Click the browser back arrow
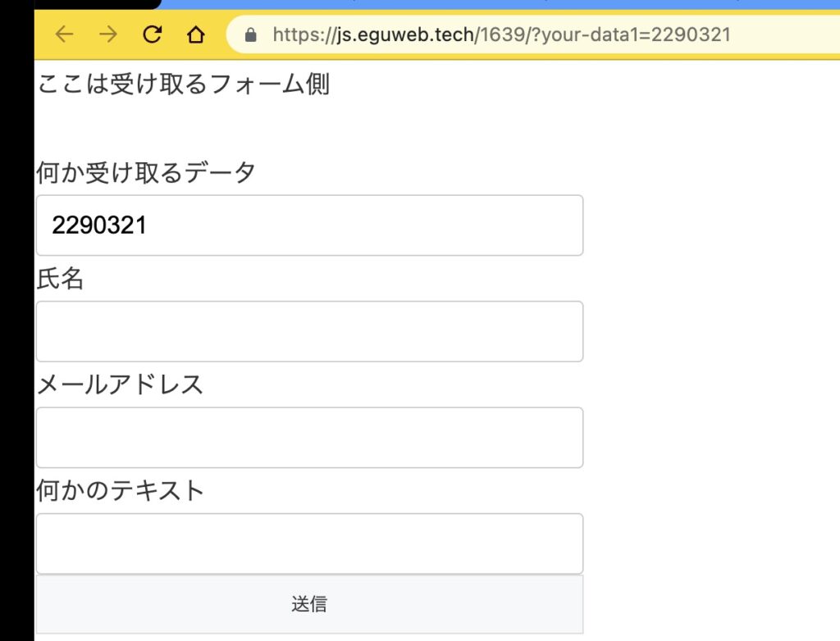This screenshot has height=641, width=840. tap(64, 34)
